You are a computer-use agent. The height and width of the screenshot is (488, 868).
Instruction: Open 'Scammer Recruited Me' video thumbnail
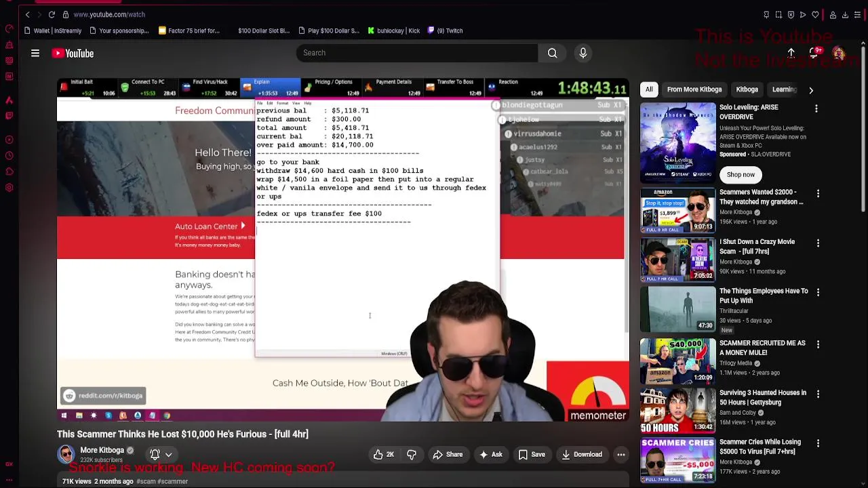(x=677, y=361)
